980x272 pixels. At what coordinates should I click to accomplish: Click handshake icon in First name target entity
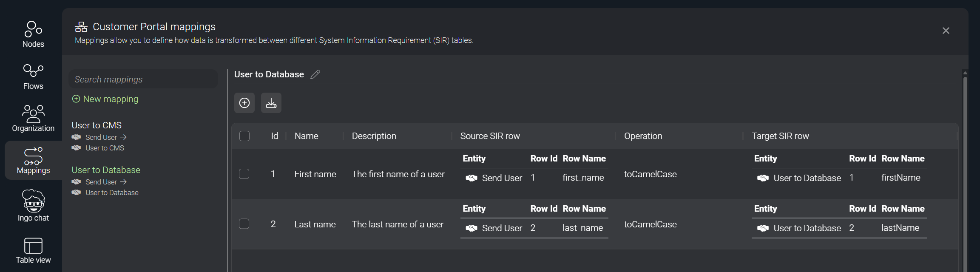coord(763,178)
